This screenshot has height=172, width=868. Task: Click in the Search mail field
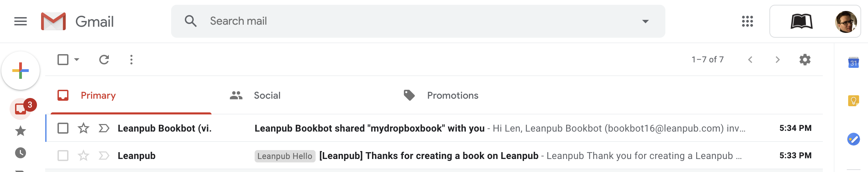[411, 21]
